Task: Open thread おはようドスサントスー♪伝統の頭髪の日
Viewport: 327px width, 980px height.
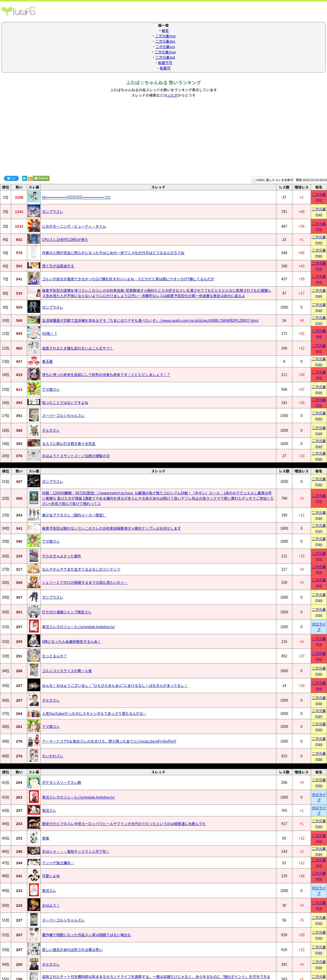Action: tap(76, 456)
